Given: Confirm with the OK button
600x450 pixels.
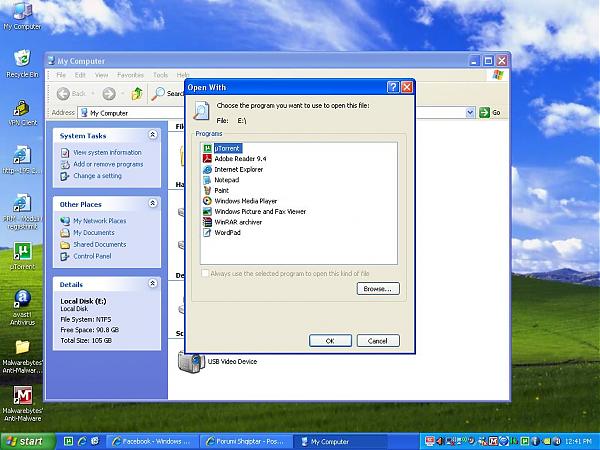Looking at the screenshot, I should click(330, 341).
